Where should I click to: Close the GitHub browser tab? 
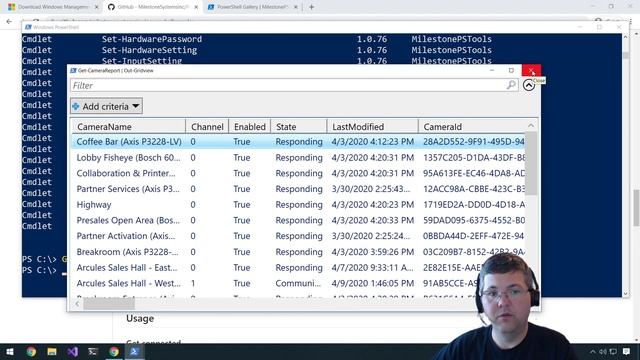point(196,7)
